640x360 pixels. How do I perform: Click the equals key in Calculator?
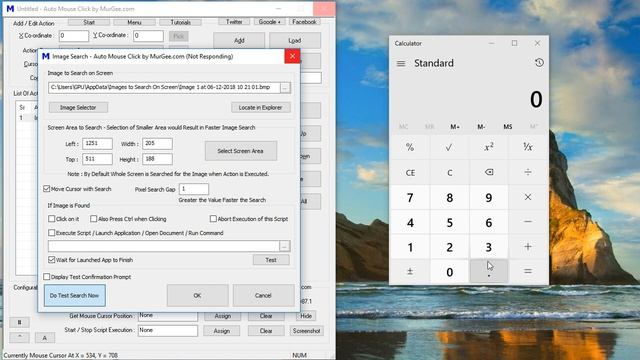528,271
